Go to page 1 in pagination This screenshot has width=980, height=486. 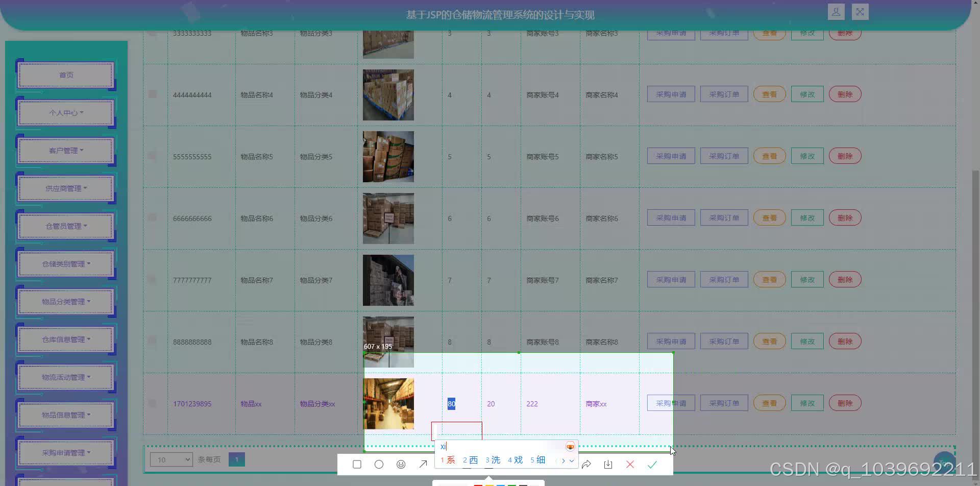coord(236,459)
